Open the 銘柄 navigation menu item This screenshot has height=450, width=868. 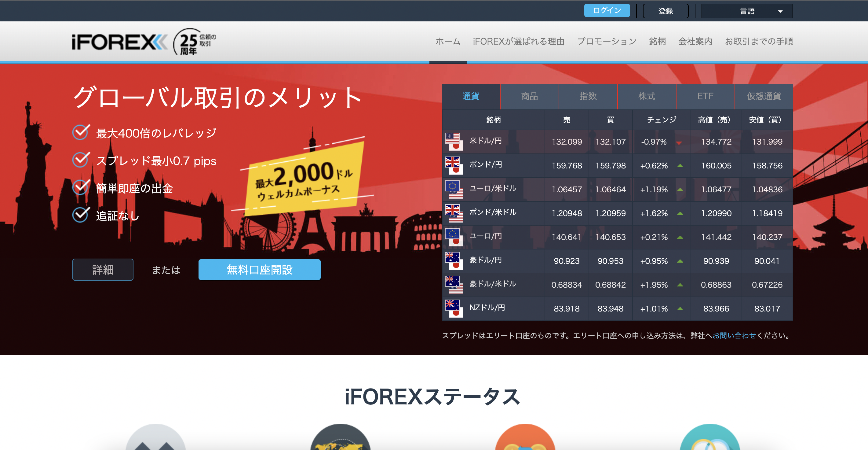(657, 42)
